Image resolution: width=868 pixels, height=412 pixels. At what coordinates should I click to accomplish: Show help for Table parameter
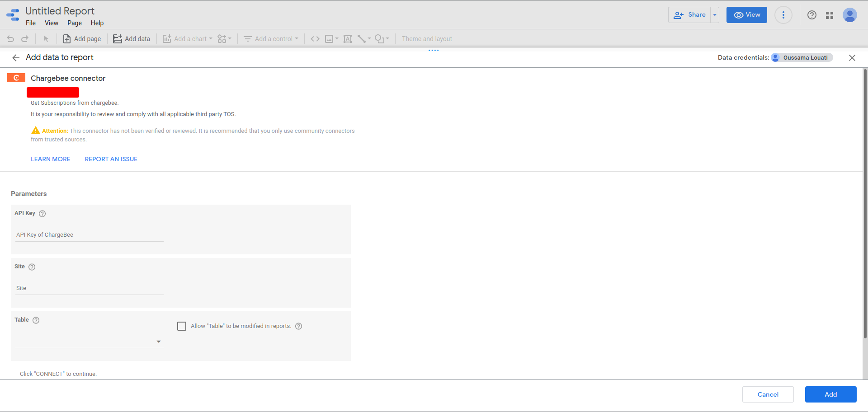point(36,320)
